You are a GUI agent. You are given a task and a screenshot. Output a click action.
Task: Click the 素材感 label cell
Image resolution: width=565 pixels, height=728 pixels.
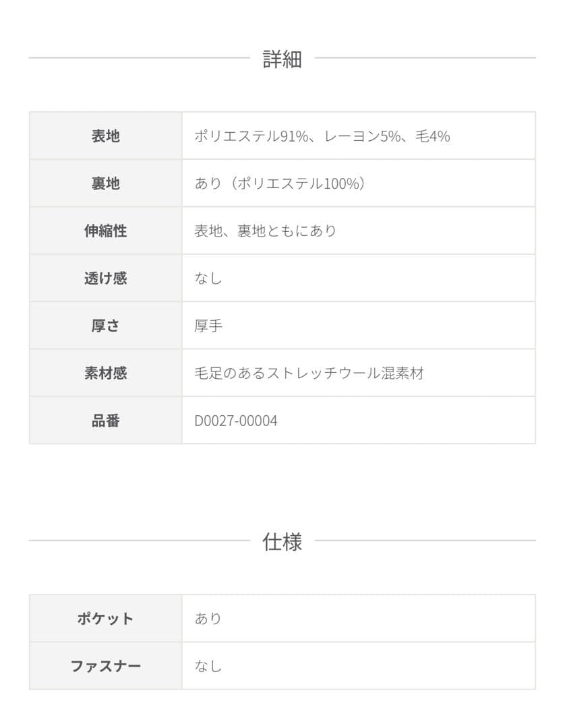(106, 373)
